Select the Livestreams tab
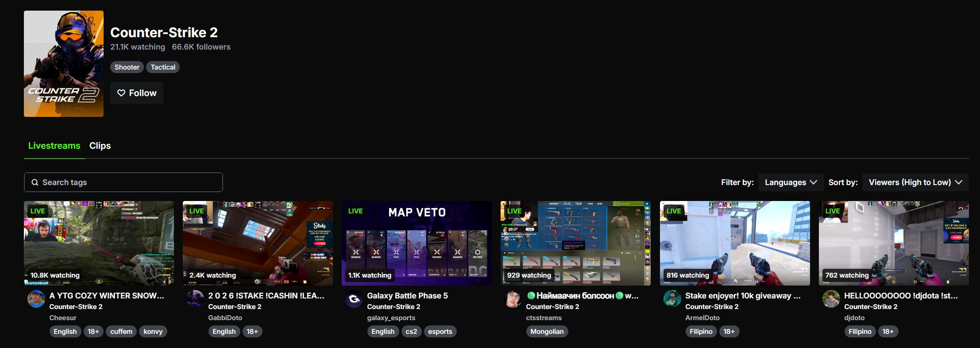This screenshot has height=348, width=980. coord(54,146)
